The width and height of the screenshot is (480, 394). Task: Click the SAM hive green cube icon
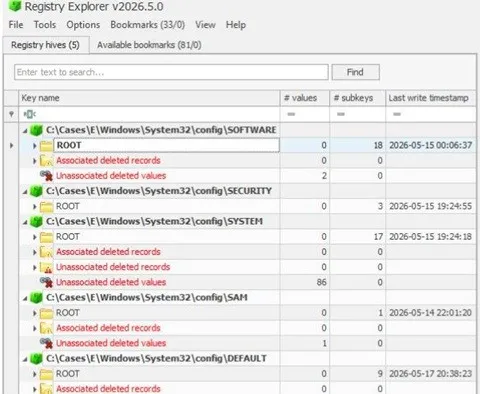click(36, 298)
